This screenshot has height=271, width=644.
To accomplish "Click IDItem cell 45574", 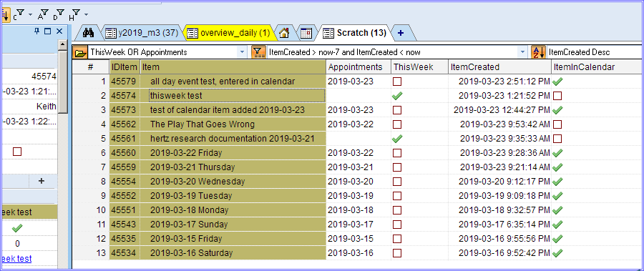I will pos(125,96).
